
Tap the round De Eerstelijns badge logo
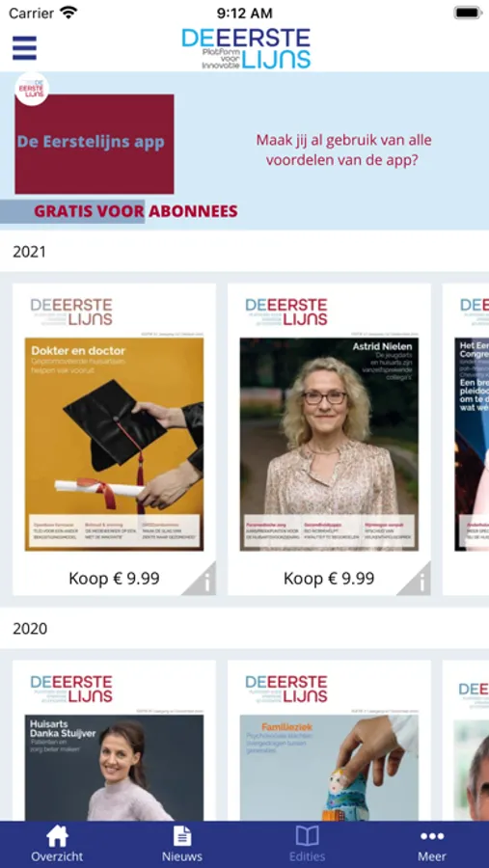32,89
